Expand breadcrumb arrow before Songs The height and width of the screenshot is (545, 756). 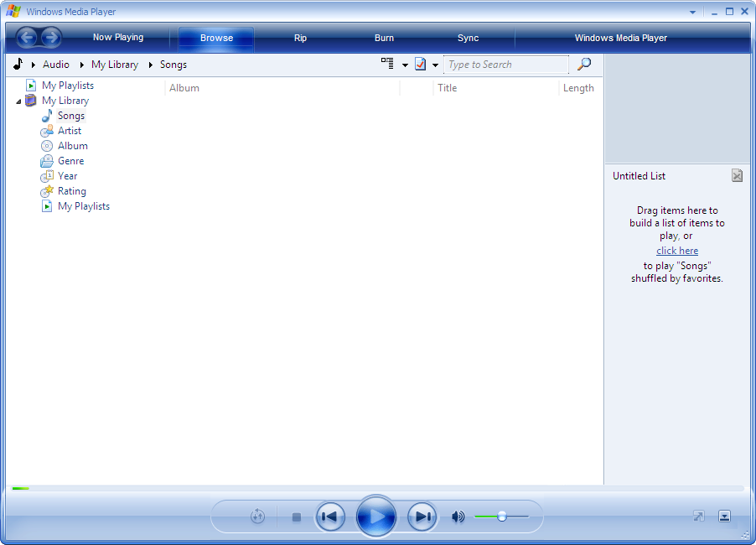pyautogui.click(x=150, y=65)
